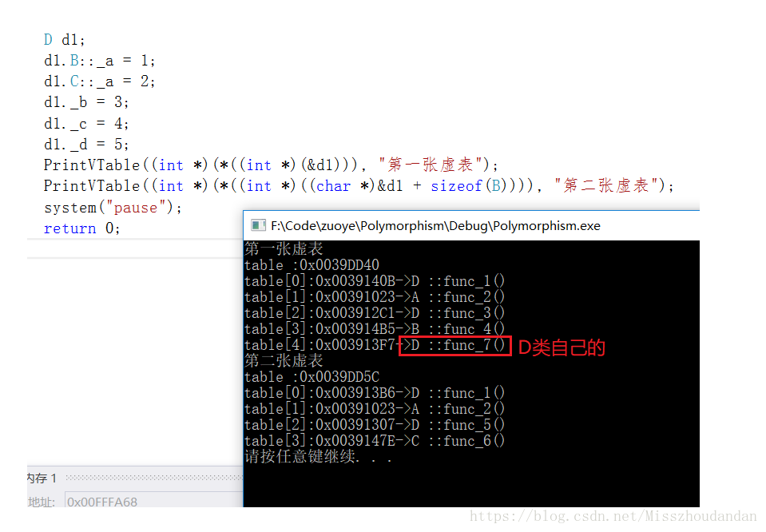
Task: Click the line "d1.B::_a = 1;"
Action: click(100, 61)
